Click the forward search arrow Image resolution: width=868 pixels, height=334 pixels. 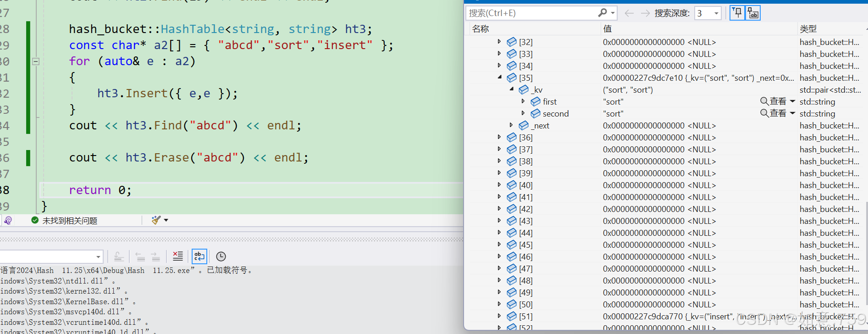pos(645,13)
